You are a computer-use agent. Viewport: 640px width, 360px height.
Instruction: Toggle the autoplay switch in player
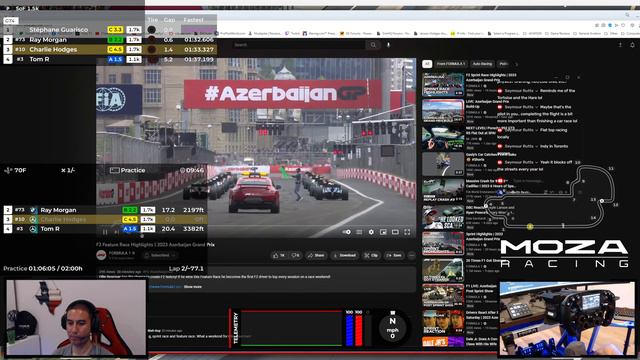pyautogui.click(x=347, y=232)
